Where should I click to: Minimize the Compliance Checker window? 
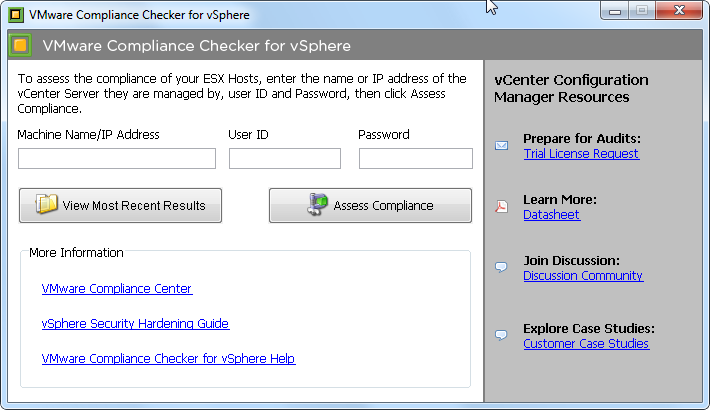click(614, 11)
